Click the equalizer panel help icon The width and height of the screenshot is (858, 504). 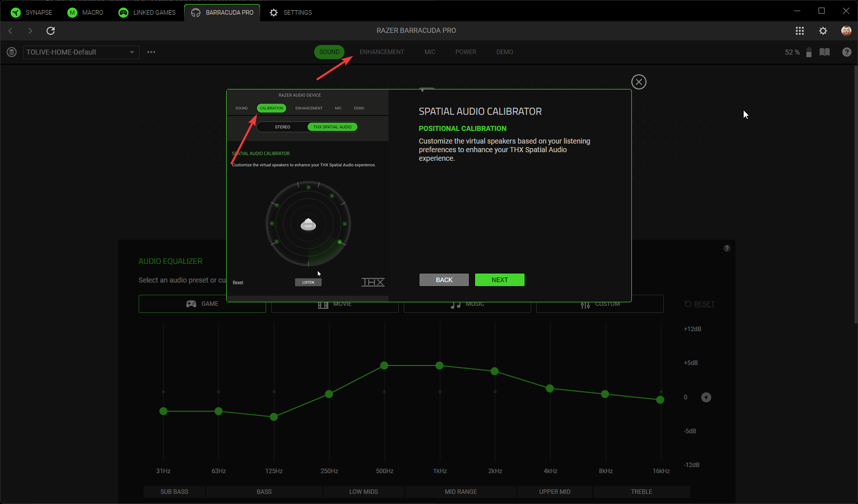coord(727,248)
